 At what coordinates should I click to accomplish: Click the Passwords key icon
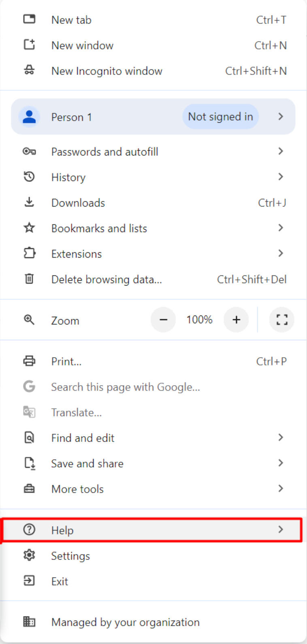pyautogui.click(x=29, y=151)
